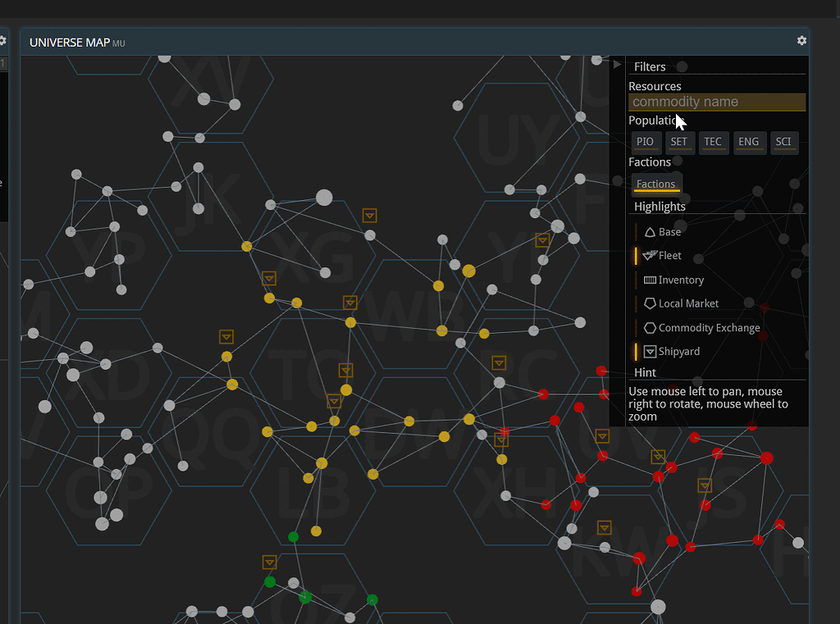Toggle the SET population filter
Image resolution: width=840 pixels, height=624 pixels.
[678, 142]
